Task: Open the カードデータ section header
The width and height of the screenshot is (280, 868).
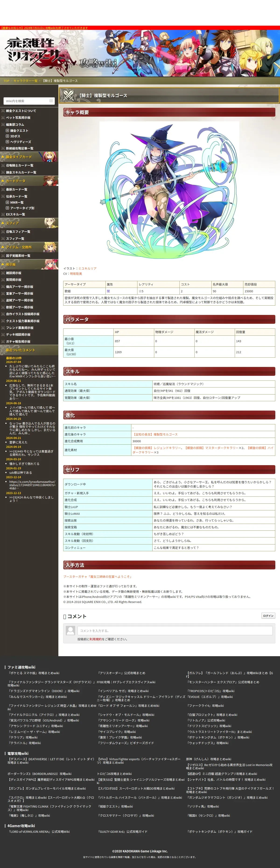Action: pyautogui.click(x=29, y=181)
